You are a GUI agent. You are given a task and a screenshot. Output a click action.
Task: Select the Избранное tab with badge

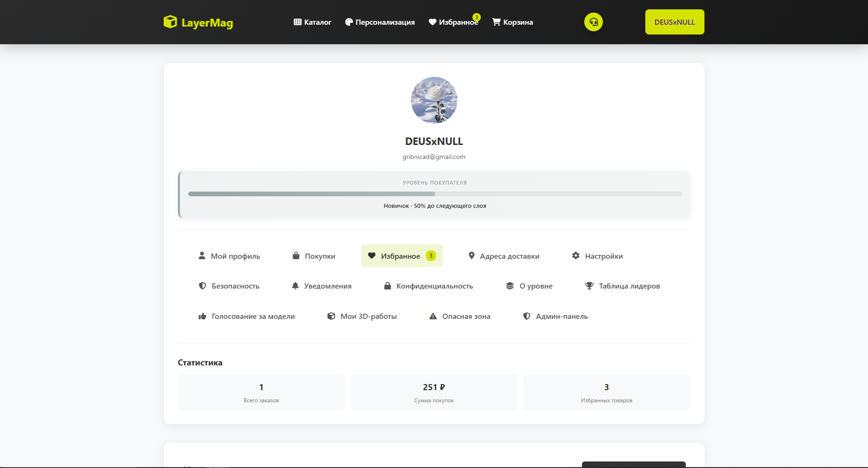coord(402,256)
